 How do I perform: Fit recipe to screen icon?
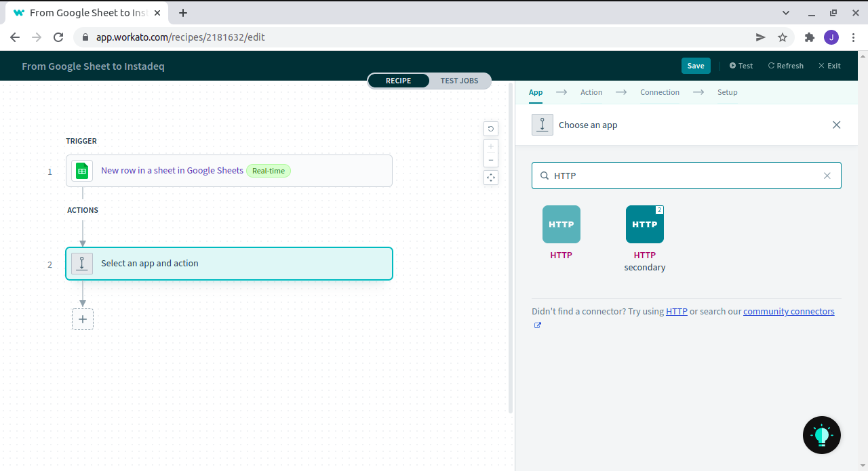pos(491,178)
